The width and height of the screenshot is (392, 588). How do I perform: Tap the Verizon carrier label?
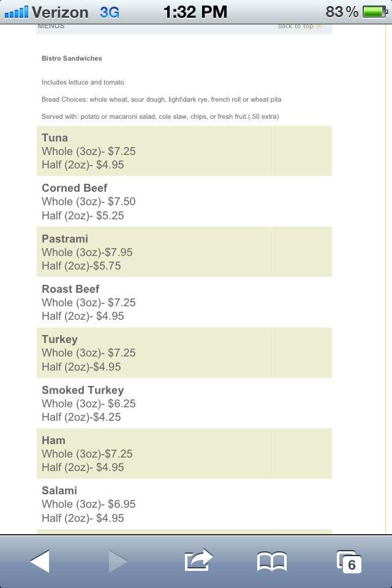(60, 12)
